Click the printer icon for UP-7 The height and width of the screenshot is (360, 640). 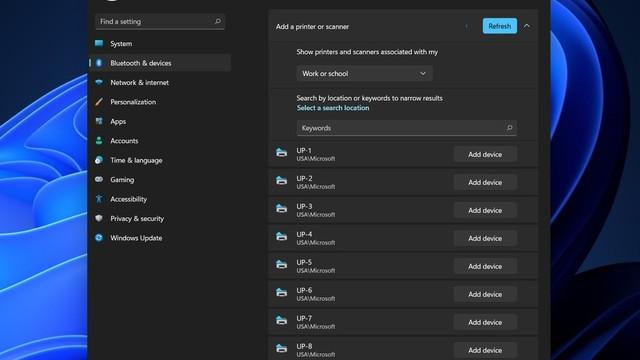coord(281,320)
